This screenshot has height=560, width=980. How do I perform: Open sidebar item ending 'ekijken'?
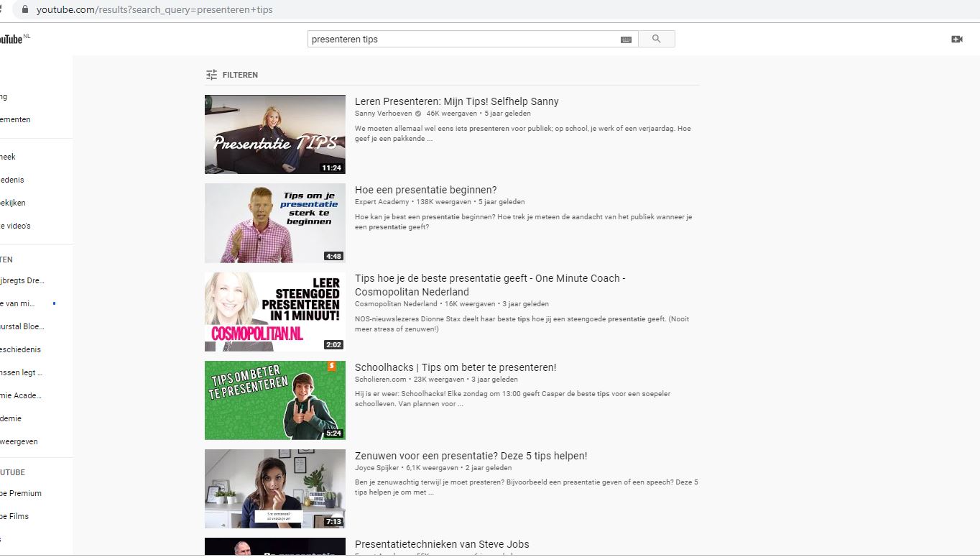13,203
